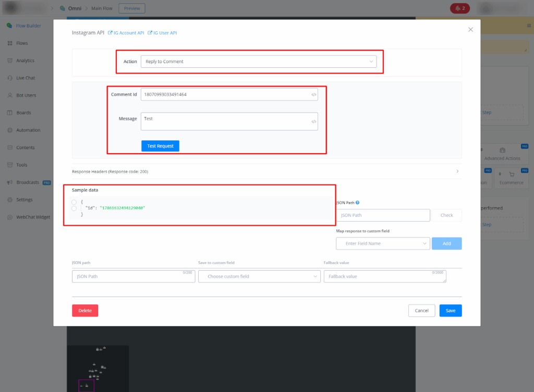Close the Instagram API dialog

tap(470, 30)
